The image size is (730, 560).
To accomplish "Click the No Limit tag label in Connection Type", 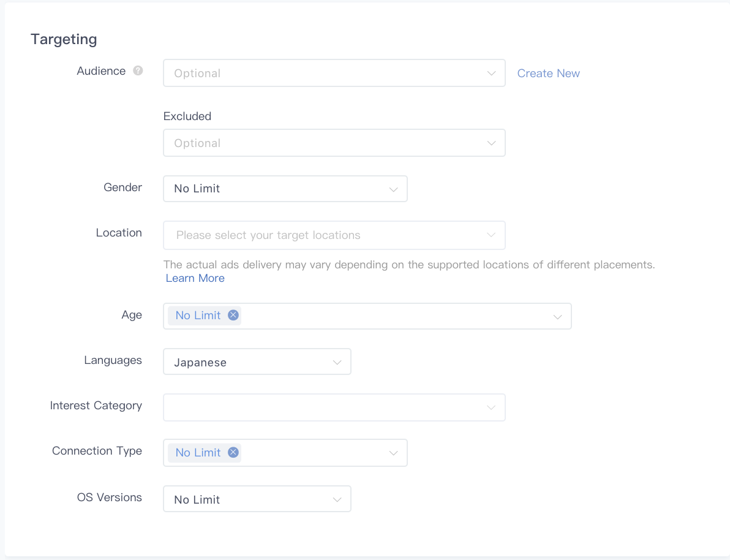I will [x=198, y=453].
